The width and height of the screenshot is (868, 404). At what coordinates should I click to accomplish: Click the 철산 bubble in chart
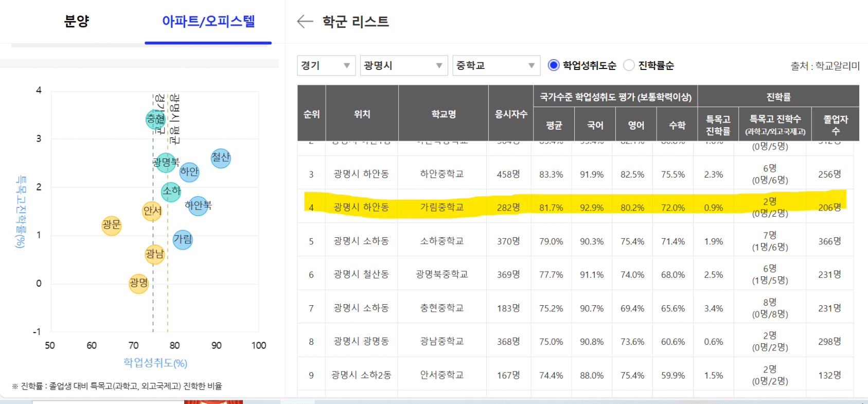221,157
